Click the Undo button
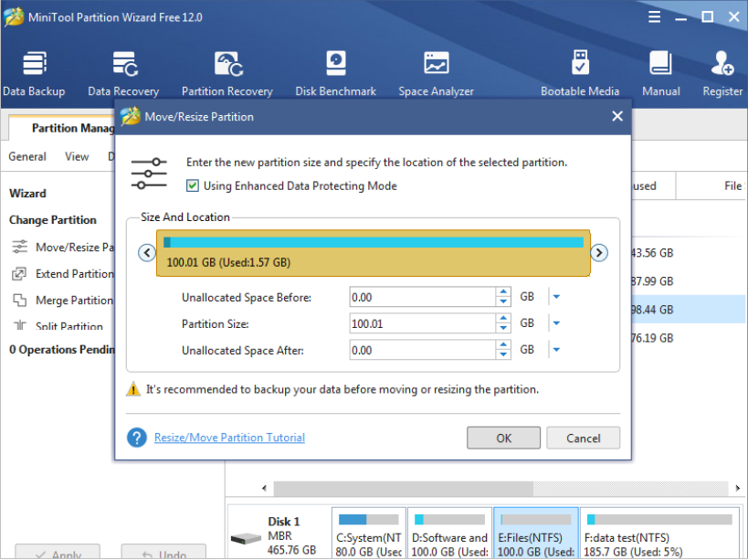 (x=163, y=552)
